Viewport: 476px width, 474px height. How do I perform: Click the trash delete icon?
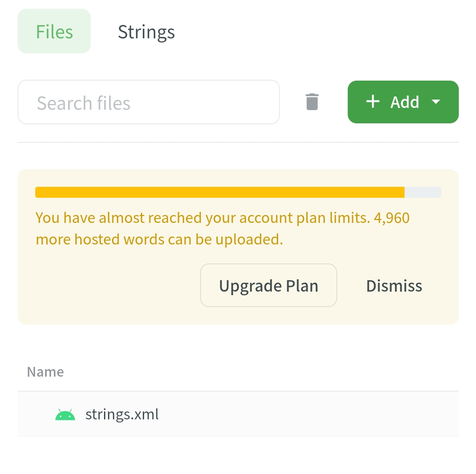pyautogui.click(x=312, y=102)
